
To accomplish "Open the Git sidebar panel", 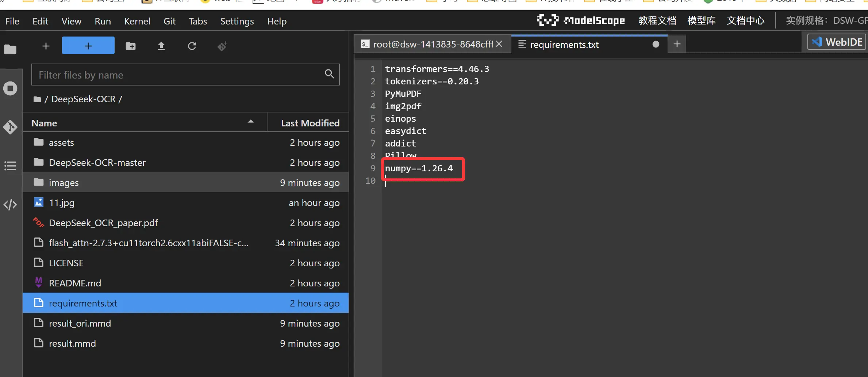I will tap(10, 127).
